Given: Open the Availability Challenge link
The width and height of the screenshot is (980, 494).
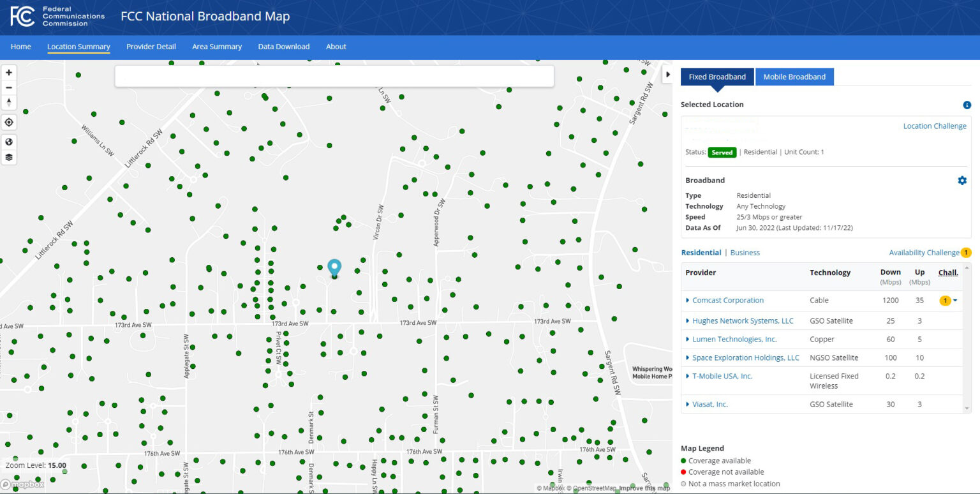Looking at the screenshot, I should point(924,252).
